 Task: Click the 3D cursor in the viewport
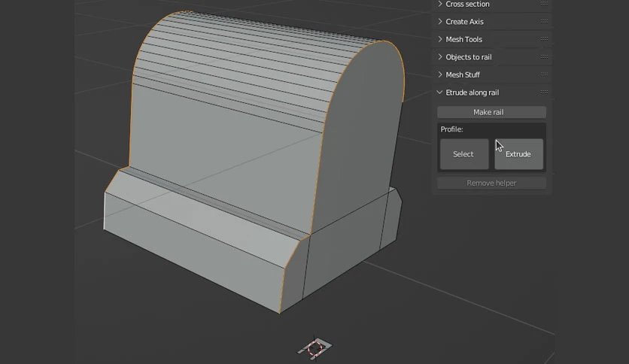click(x=315, y=348)
